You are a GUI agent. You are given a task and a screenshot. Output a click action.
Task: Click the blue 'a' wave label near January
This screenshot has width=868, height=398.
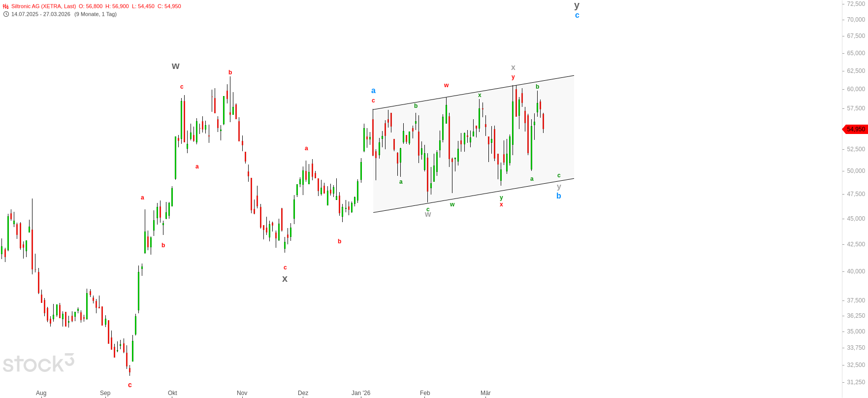tap(373, 91)
